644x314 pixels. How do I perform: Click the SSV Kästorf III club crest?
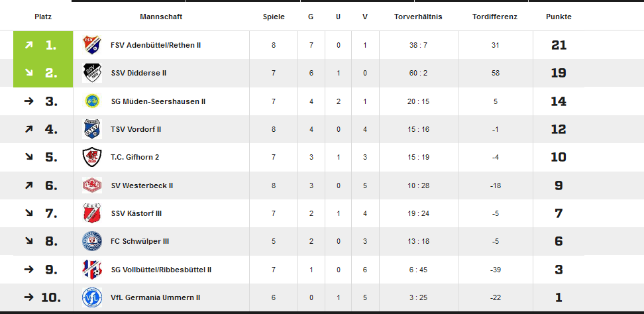point(92,213)
